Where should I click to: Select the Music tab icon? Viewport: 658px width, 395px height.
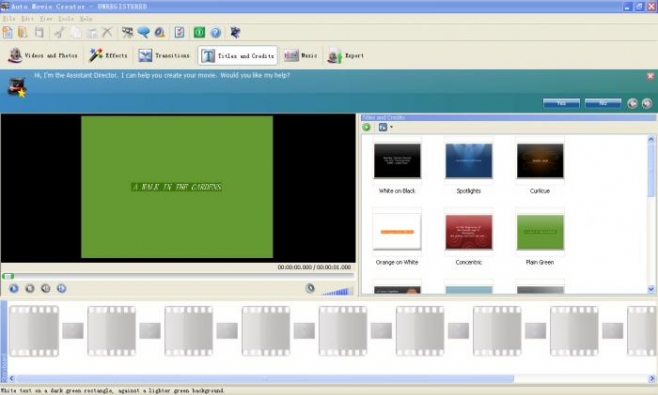coord(291,55)
